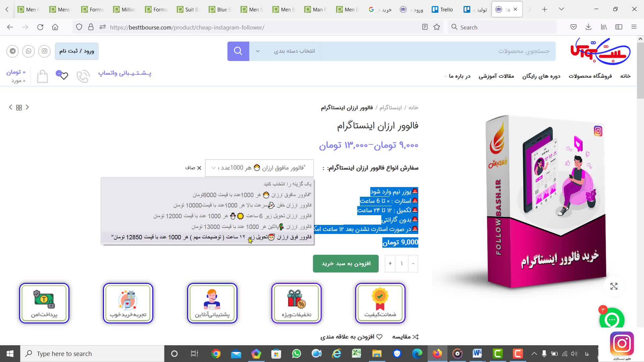Open the 'مقالات آموزشی' menu item

pos(496,76)
